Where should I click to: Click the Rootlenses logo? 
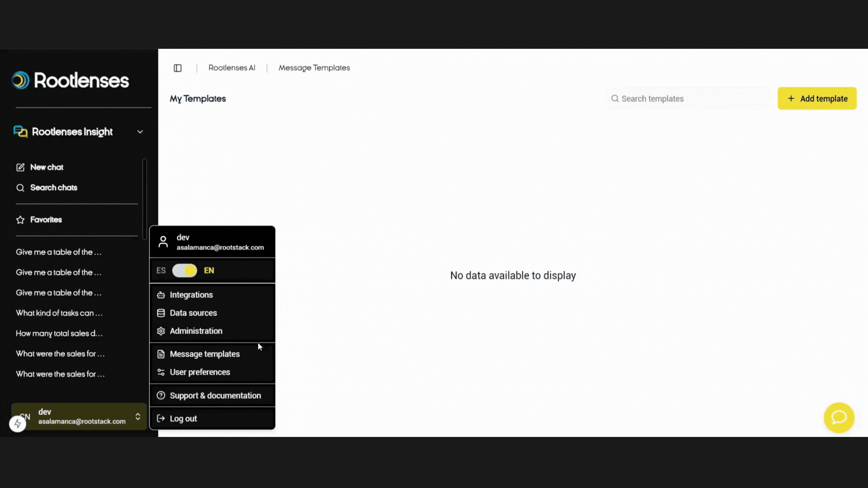click(71, 80)
